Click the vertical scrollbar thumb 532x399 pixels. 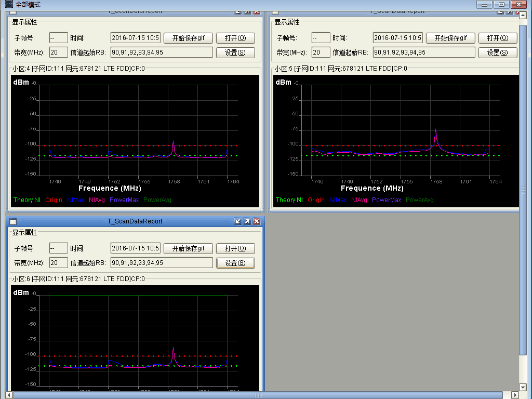[523, 189]
